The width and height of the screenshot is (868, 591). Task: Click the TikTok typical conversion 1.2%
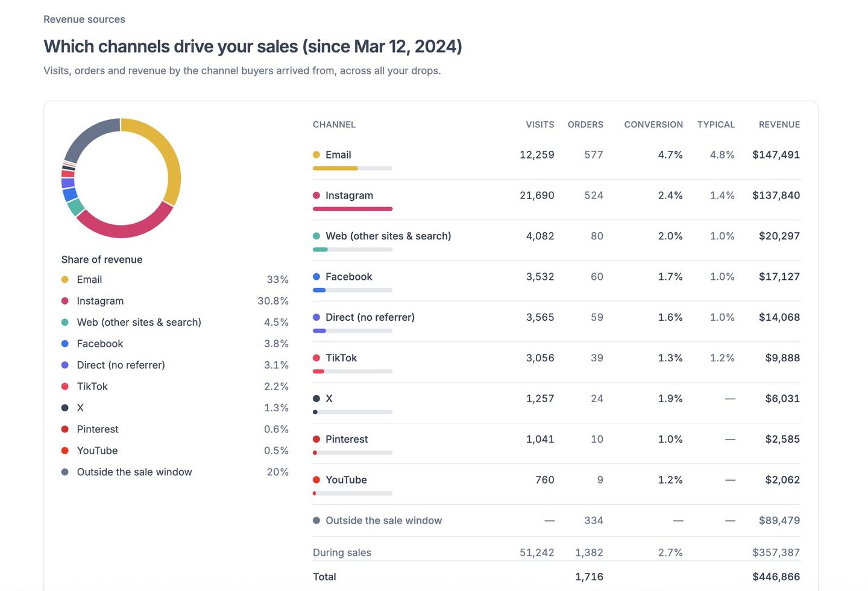point(722,358)
